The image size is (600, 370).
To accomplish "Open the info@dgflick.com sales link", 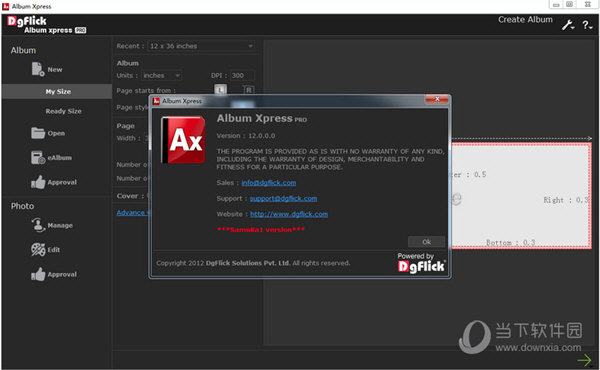I will (269, 183).
